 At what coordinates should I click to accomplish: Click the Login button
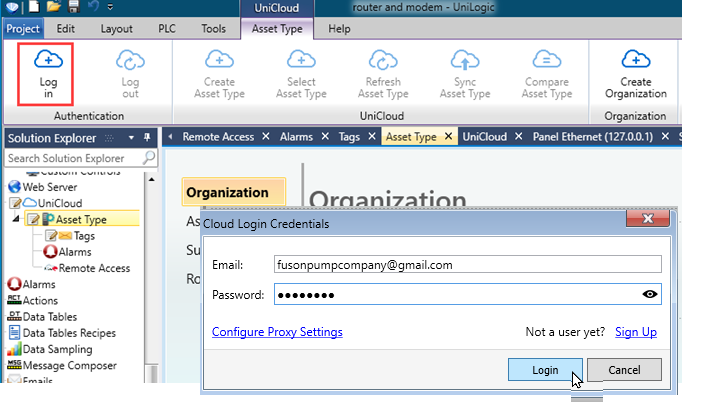pyautogui.click(x=545, y=370)
